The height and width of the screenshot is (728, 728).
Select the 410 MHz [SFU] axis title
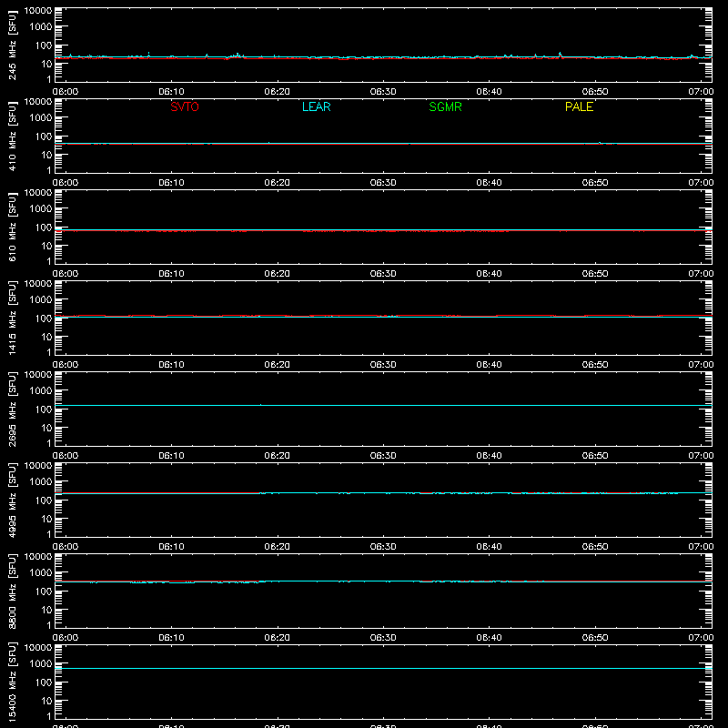[x=12, y=136]
